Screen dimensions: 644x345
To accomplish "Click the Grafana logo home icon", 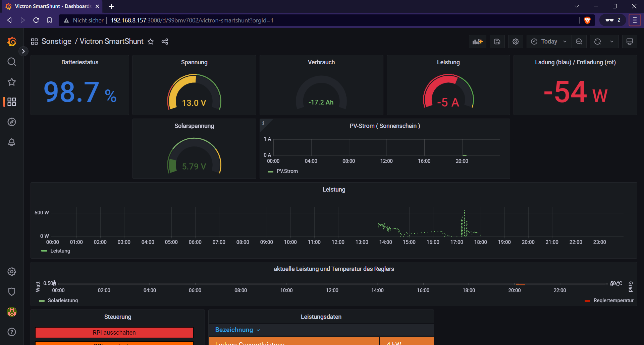I will tap(12, 42).
